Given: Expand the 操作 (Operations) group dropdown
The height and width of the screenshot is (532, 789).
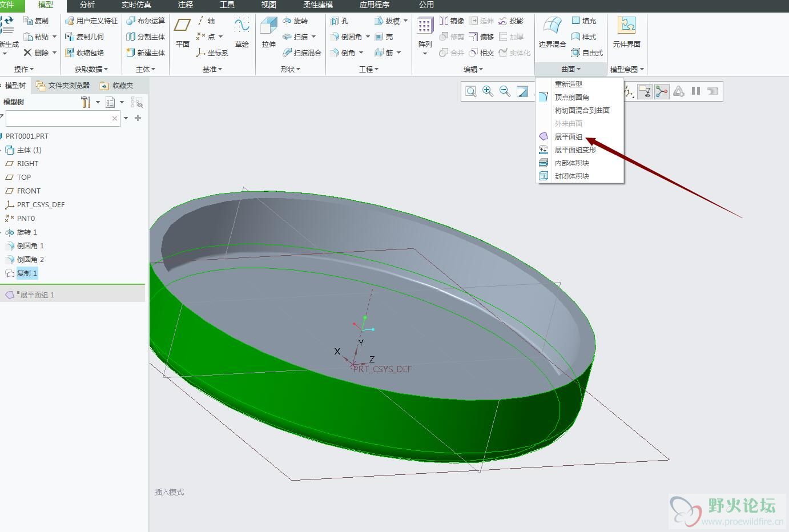Looking at the screenshot, I should point(24,69).
